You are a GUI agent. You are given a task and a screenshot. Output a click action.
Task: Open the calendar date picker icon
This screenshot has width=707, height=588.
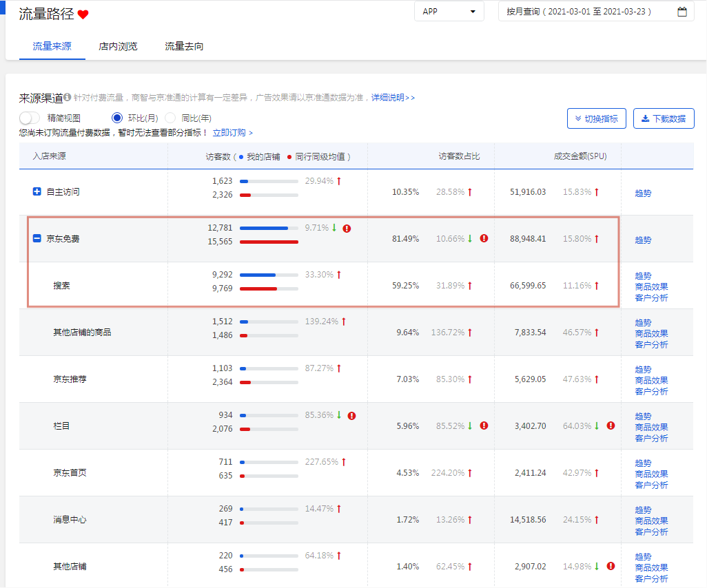point(682,12)
